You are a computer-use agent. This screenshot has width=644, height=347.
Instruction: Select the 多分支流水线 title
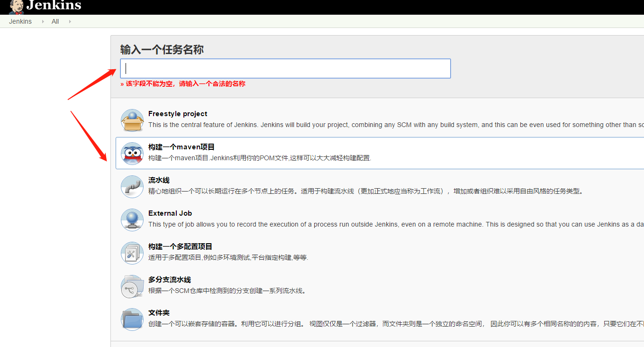click(170, 280)
